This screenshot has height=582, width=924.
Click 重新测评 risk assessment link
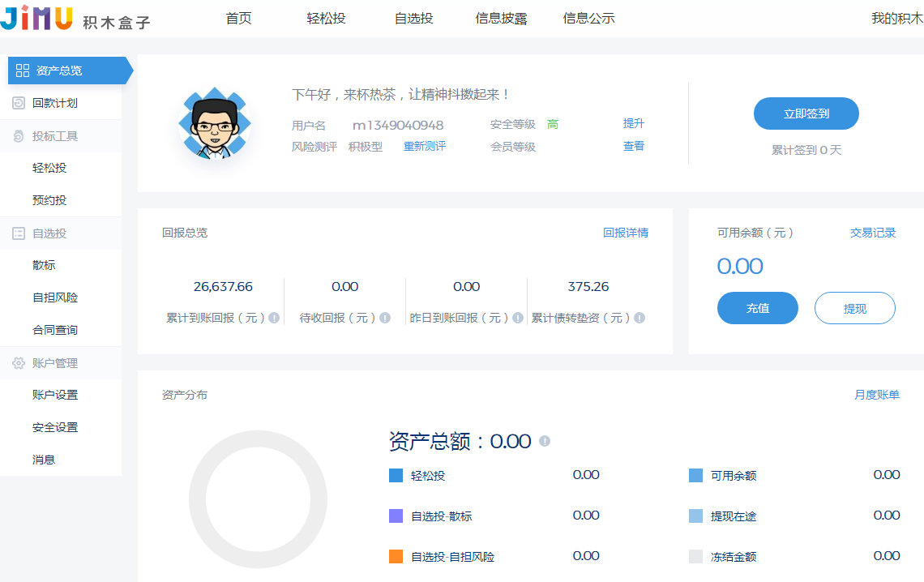[x=425, y=146]
